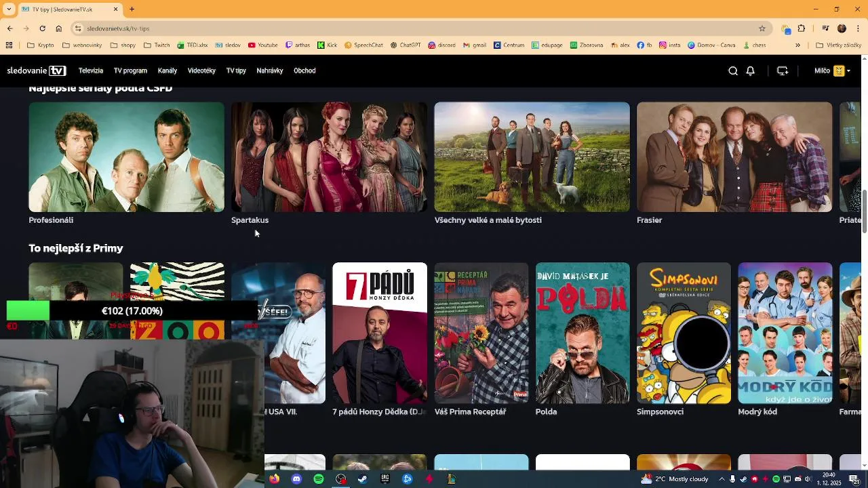This screenshot has width=868, height=488.
Task: Open Nahrávky in the navigation
Action: 270,70
